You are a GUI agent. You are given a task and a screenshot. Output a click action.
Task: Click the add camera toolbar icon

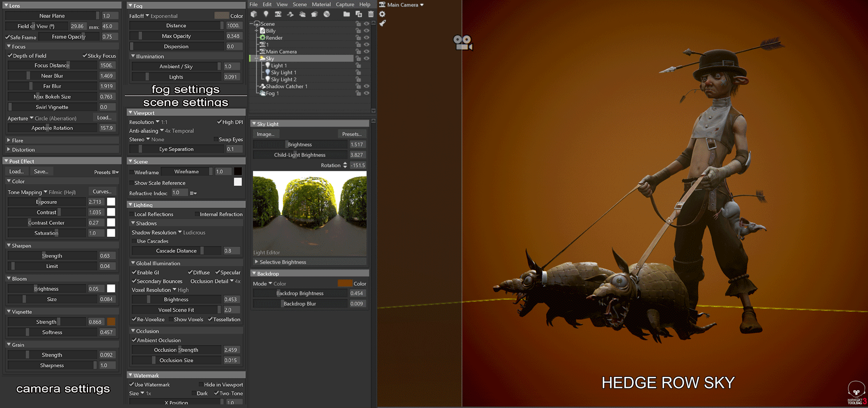click(x=278, y=14)
